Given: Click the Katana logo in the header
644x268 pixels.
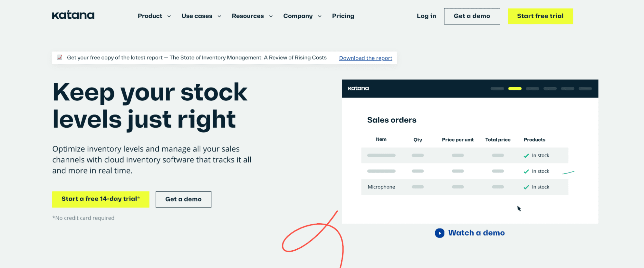Looking at the screenshot, I should pos(73,15).
